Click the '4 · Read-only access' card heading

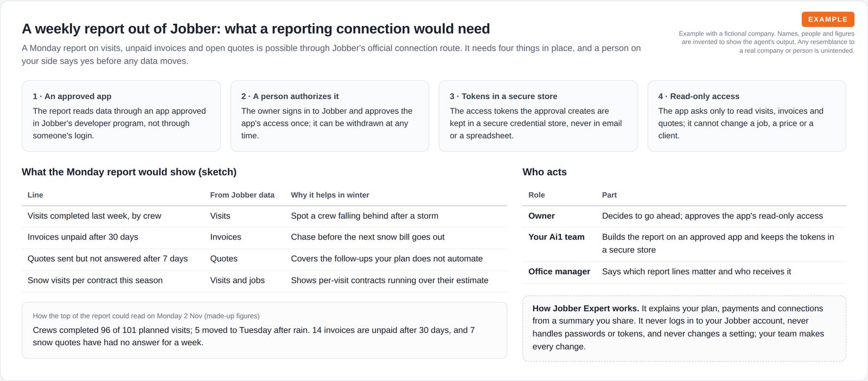click(x=699, y=96)
